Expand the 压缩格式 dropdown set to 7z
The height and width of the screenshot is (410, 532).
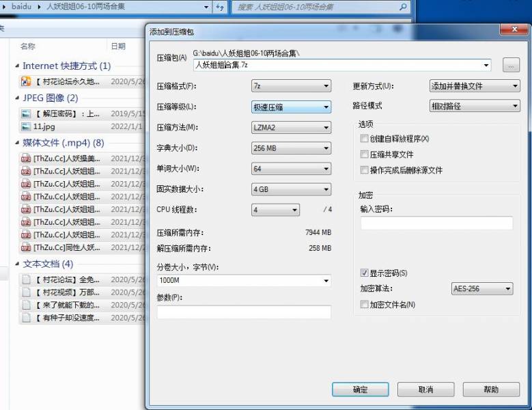291,87
